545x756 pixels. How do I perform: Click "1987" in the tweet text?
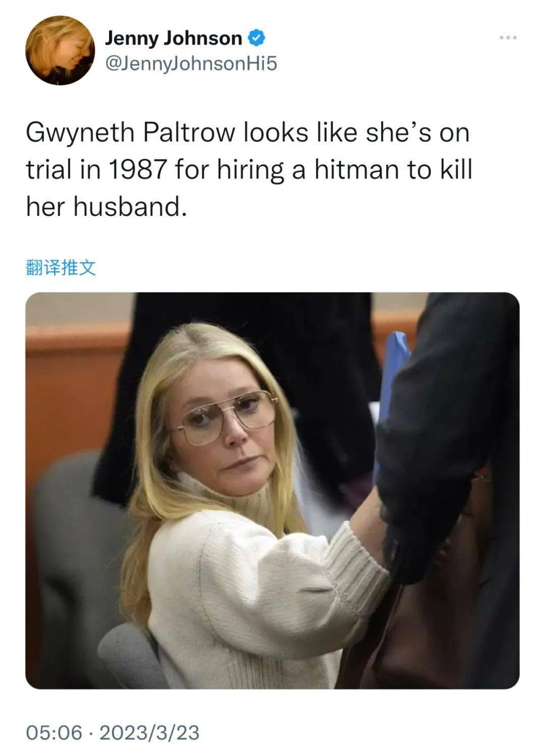click(x=137, y=170)
